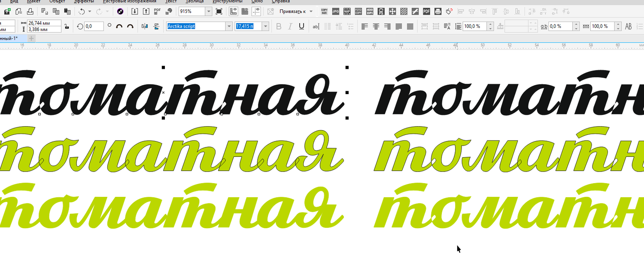Click the Import (down arrow) icon
Viewport: 644px width, 260px height.
[x=135, y=11]
